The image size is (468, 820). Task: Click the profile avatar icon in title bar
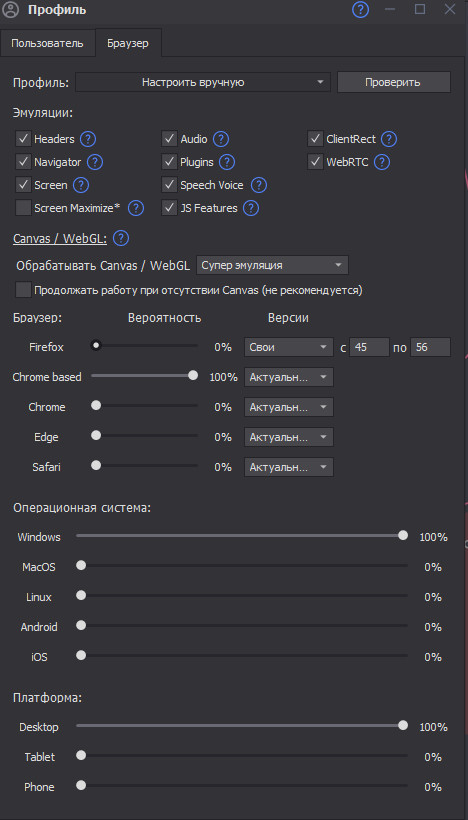pyautogui.click(x=10, y=9)
